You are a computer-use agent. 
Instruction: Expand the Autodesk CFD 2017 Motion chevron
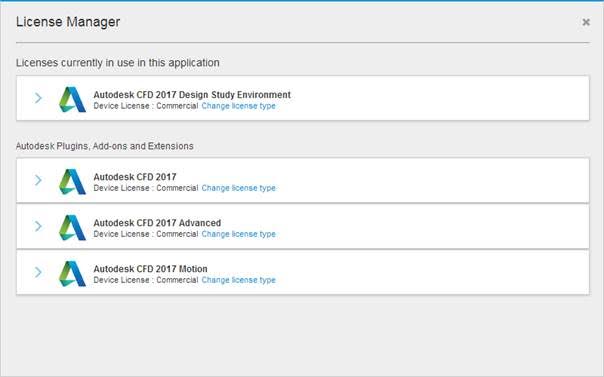(x=38, y=272)
